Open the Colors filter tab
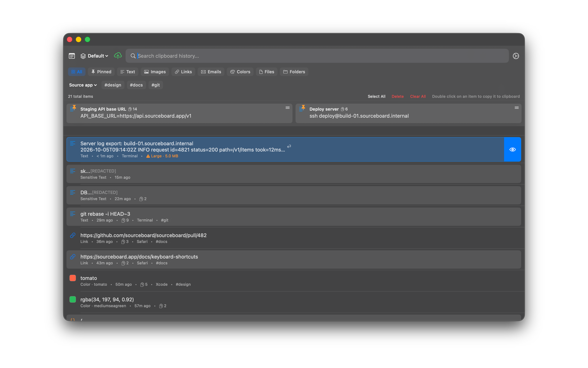The height and width of the screenshot is (368, 588). [x=240, y=72]
